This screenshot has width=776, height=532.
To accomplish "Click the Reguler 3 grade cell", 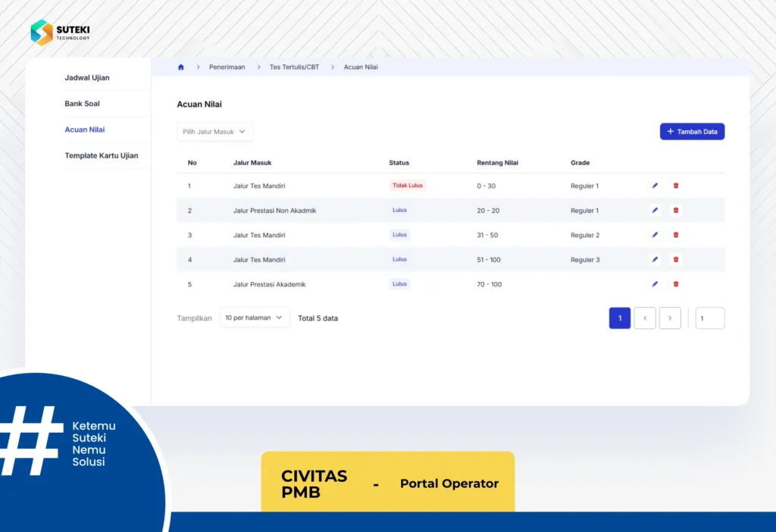I will coord(585,260).
